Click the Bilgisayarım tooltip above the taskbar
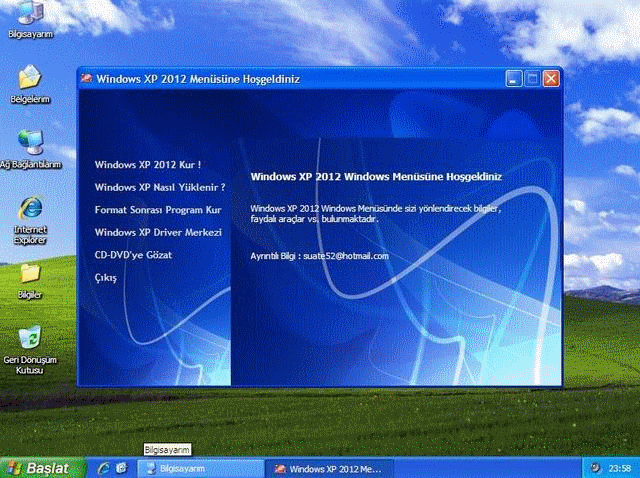 [x=167, y=450]
